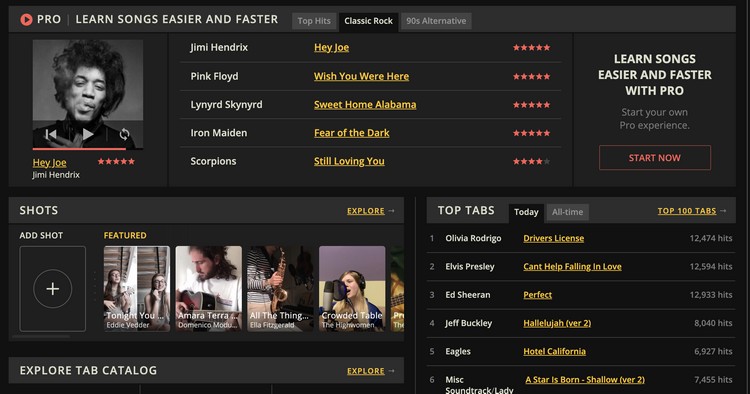This screenshot has height=394, width=750.
Task: Skip to previous track in player
Action: coord(51,134)
